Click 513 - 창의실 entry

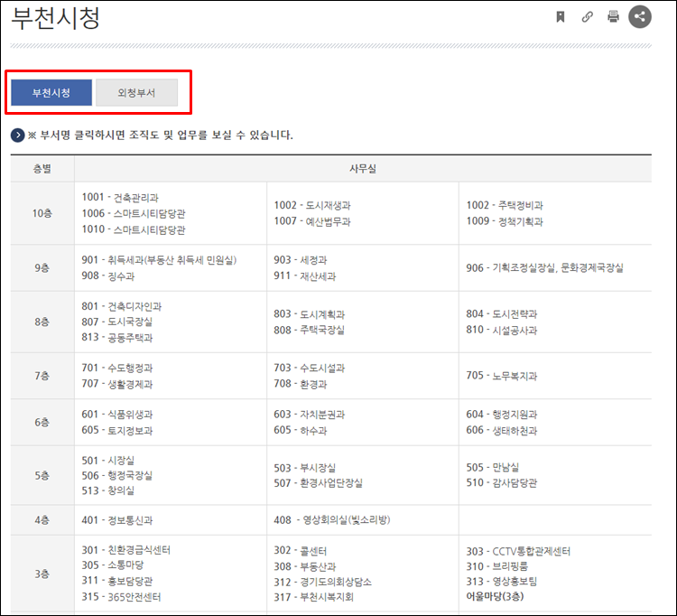point(108,490)
